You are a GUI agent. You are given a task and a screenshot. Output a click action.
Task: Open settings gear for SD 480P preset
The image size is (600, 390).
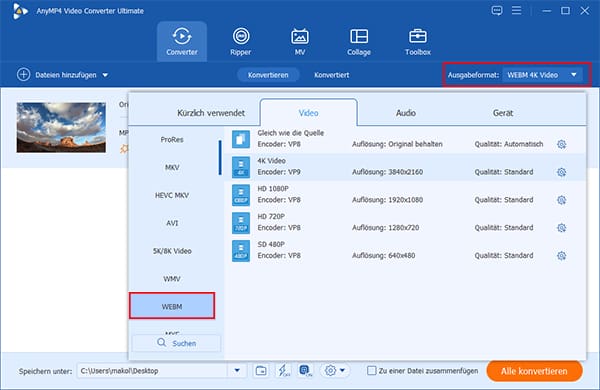561,256
